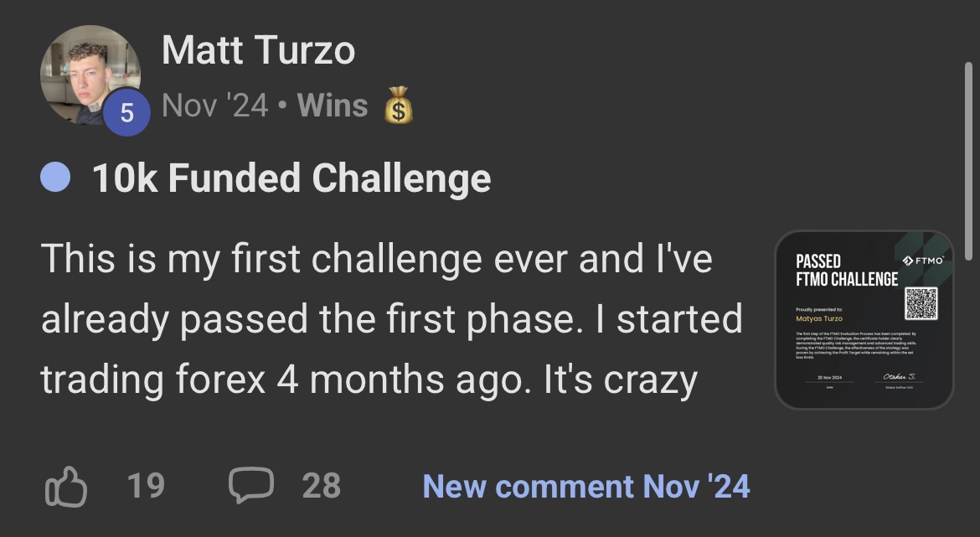Click the Passed FTMO Challenge heading in the image
The image size is (980, 537).
click(846, 270)
